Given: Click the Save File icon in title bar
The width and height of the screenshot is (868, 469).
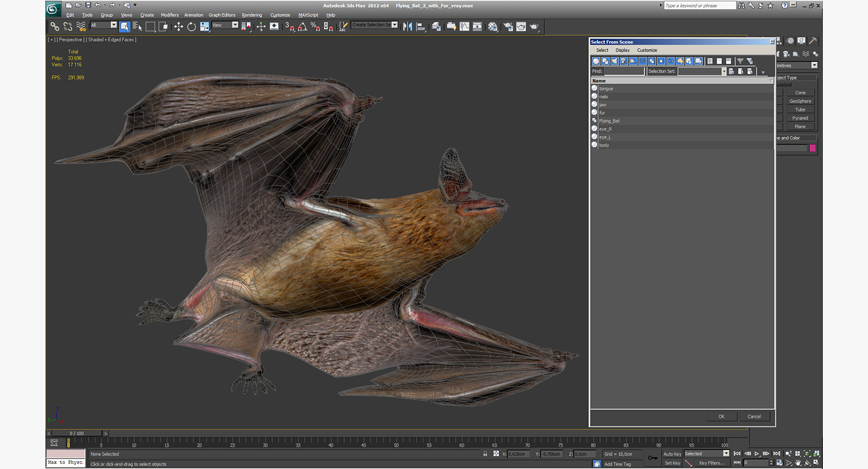Looking at the screenshot, I should click(x=87, y=5).
